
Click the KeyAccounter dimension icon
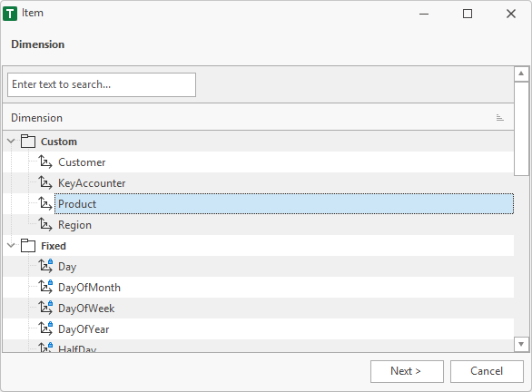45,182
